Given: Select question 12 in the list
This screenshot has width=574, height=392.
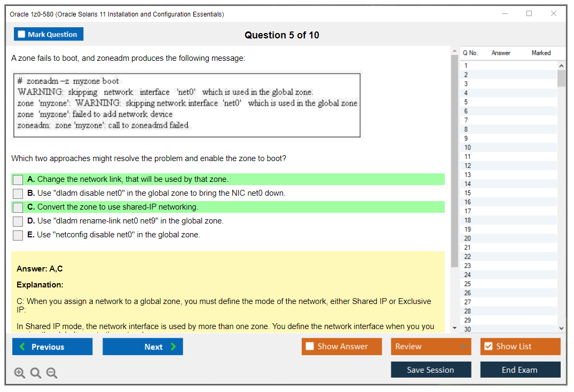Looking at the screenshot, I should [468, 165].
